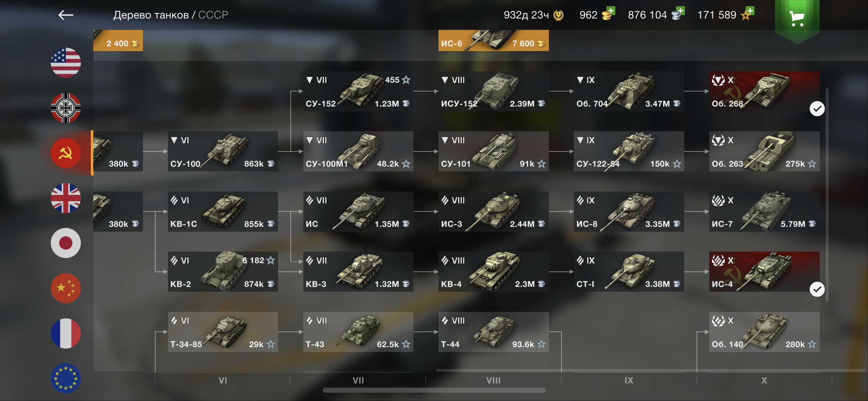
Task: Select the active USSR nation flag
Action: point(66,153)
